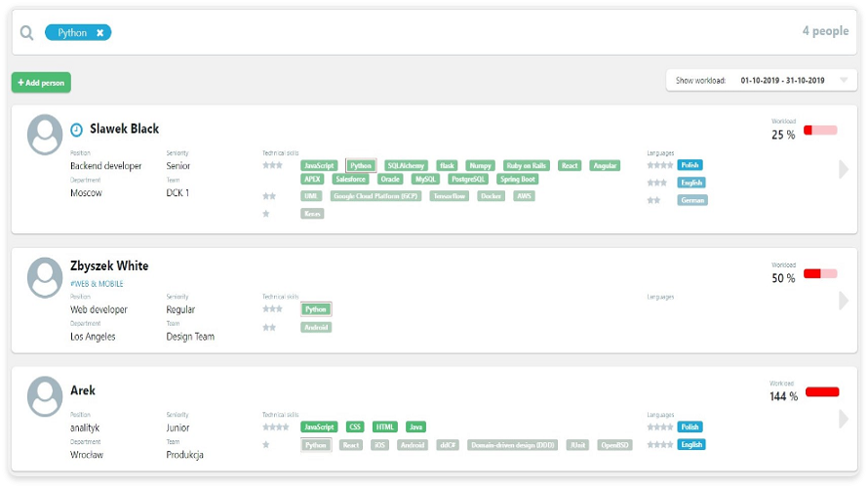Open the #WEB & MOBILE tag link

point(97,284)
